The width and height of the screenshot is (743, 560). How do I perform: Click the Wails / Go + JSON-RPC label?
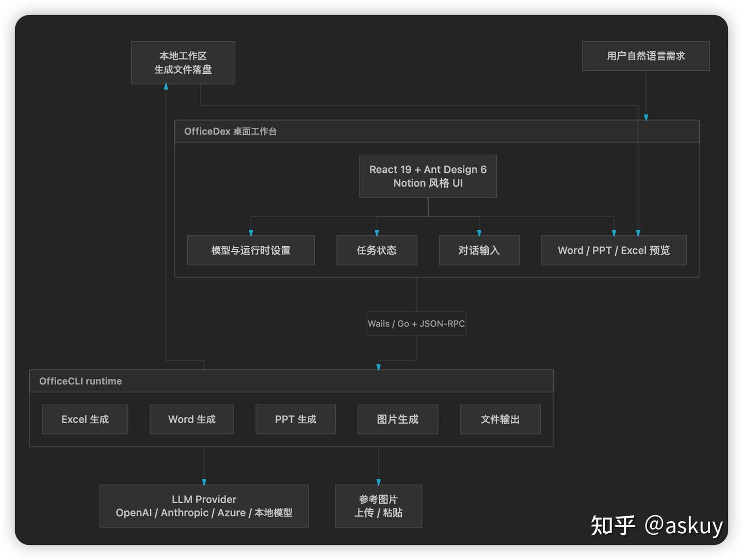pos(416,324)
